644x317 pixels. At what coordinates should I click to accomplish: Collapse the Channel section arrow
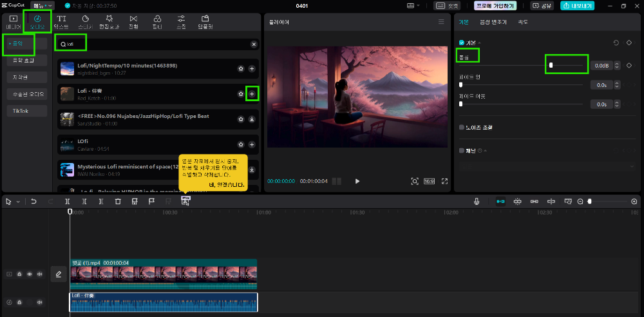pyautogui.click(x=485, y=151)
